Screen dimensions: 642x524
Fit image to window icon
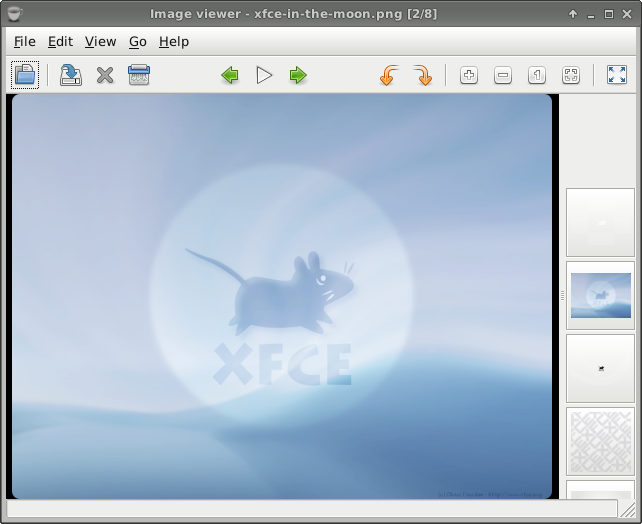click(571, 75)
